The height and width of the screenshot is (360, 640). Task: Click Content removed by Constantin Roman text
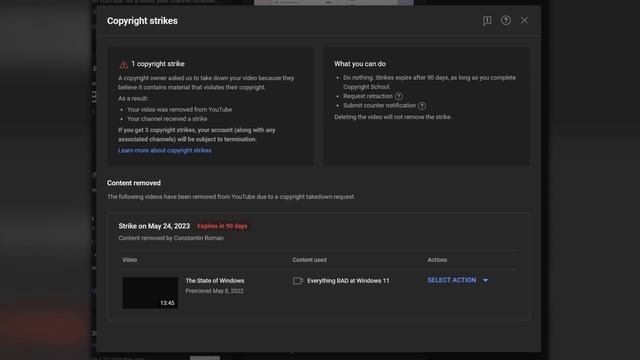point(171,238)
